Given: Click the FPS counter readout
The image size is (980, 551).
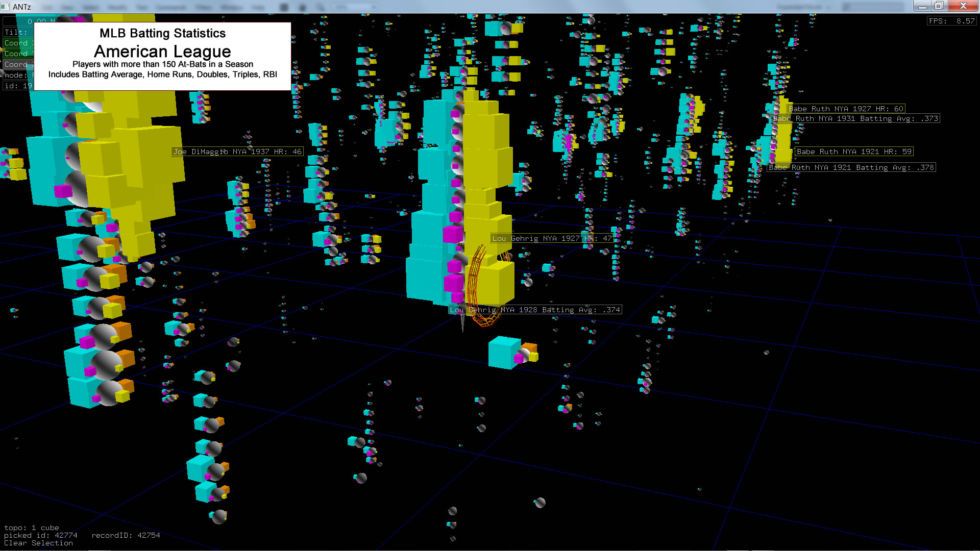Looking at the screenshot, I should tap(951, 21).
